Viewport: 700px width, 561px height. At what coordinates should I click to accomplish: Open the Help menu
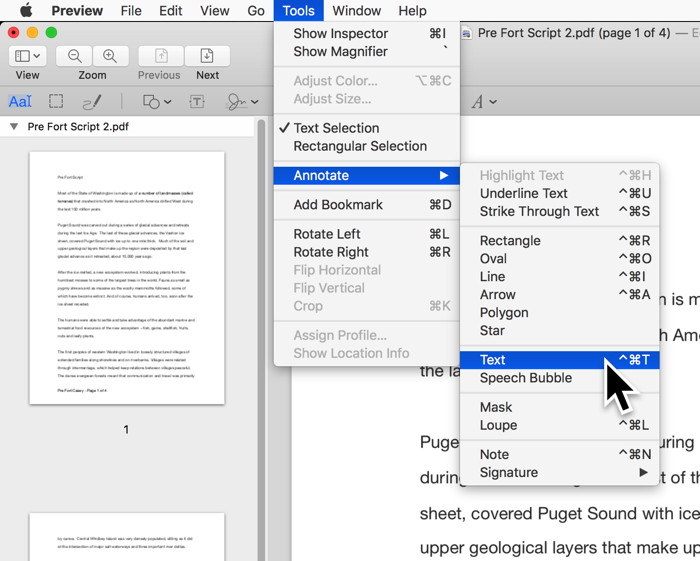pos(412,10)
